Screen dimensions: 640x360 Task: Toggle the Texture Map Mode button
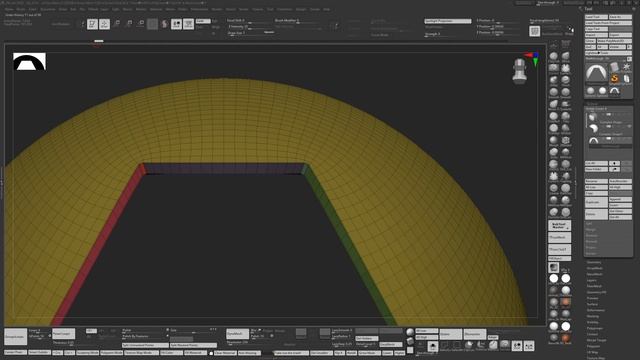[x=141, y=353]
